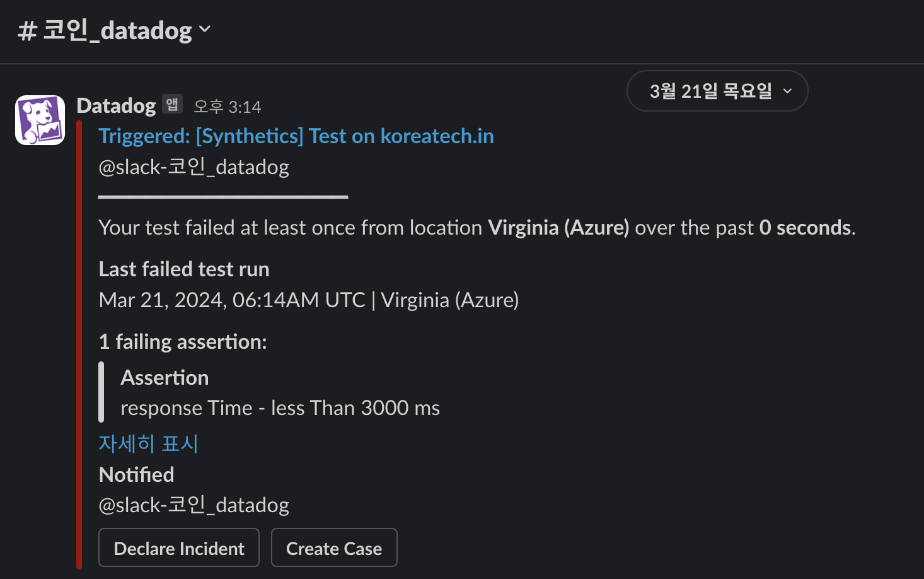Click the Datadog sender name
Image resolution: width=924 pixels, height=579 pixels.
116,106
